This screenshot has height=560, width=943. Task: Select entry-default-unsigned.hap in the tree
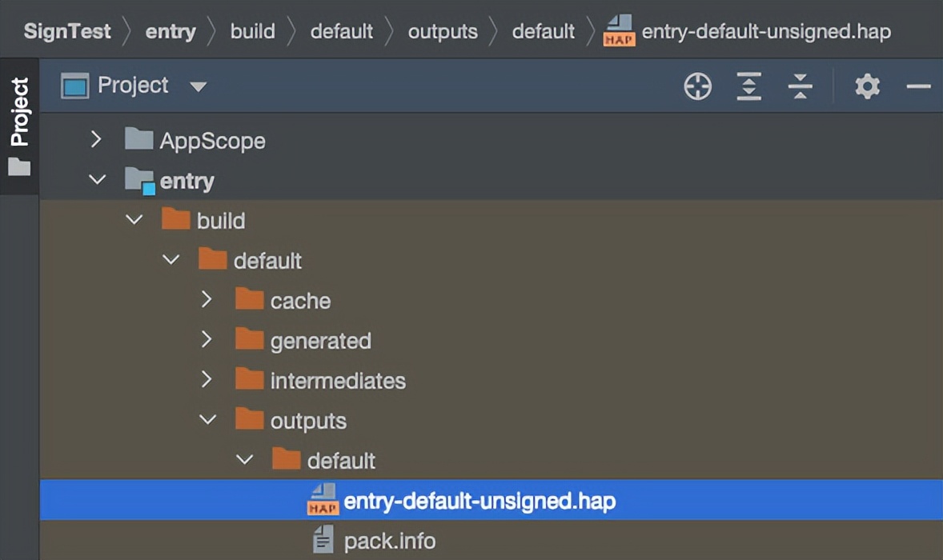479,502
